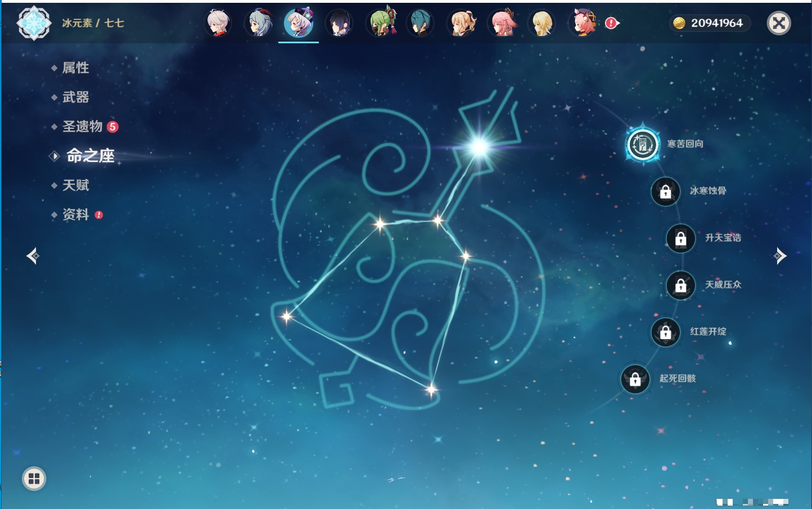Select the dark purple-haired character avatar

339,23
